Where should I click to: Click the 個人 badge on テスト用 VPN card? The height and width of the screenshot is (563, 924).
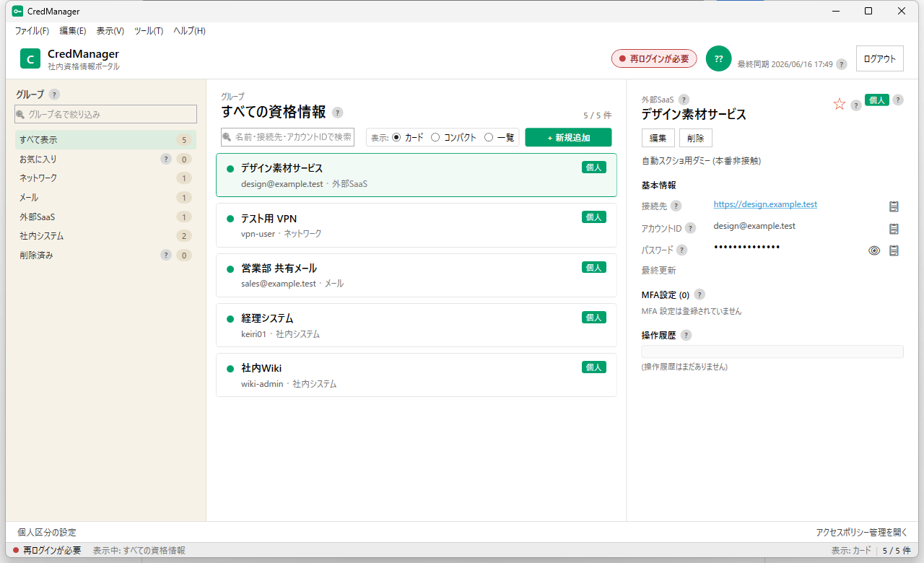(593, 217)
